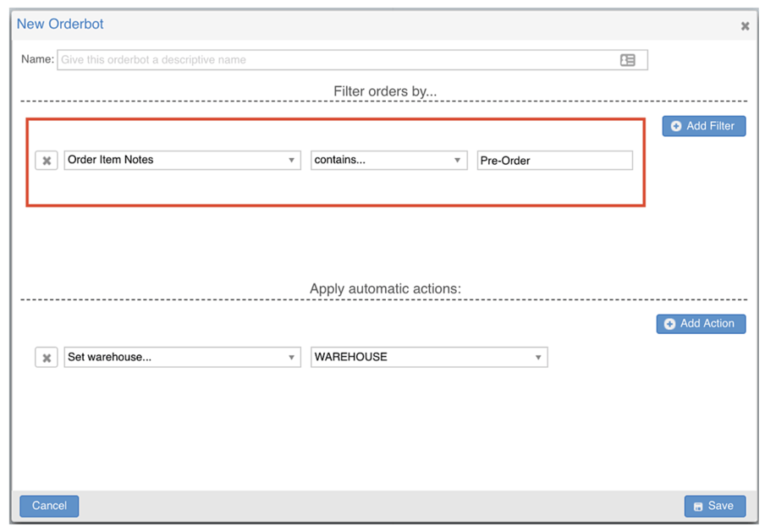Click the New Orderbot dialog title
765x532 pixels.
pyautogui.click(x=60, y=24)
